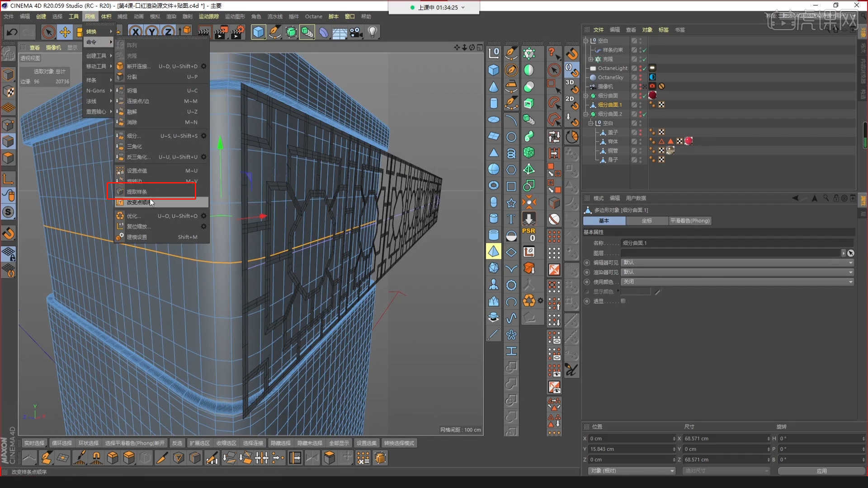Open Edit Render Settings gear clapperboard
The width and height of the screenshot is (868, 488).
pyautogui.click(x=237, y=32)
